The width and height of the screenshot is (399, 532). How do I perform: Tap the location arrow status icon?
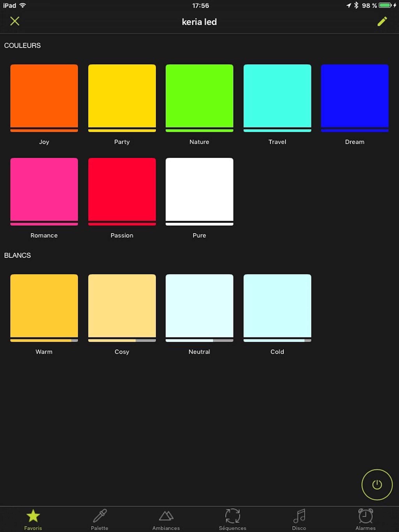click(349, 5)
